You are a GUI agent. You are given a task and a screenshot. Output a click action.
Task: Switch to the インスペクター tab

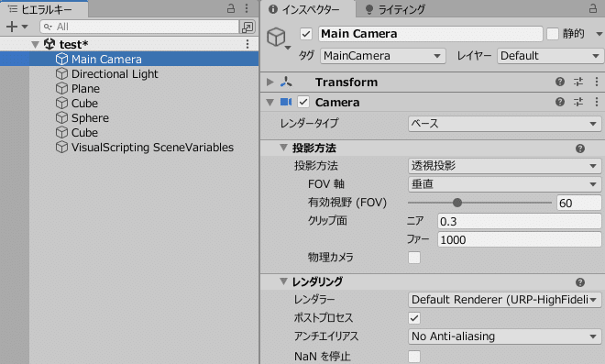(x=307, y=9)
